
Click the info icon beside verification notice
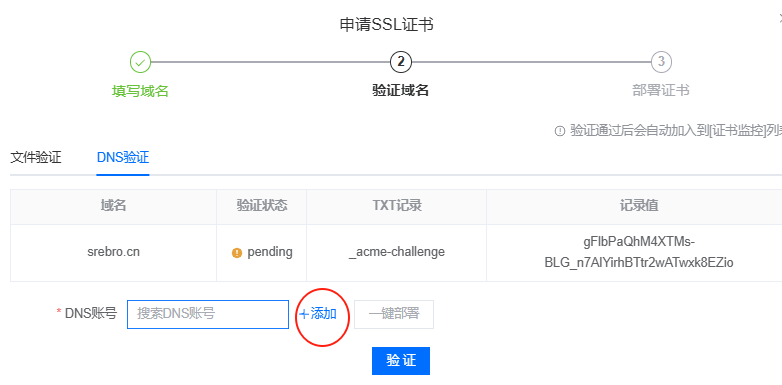[x=560, y=131]
